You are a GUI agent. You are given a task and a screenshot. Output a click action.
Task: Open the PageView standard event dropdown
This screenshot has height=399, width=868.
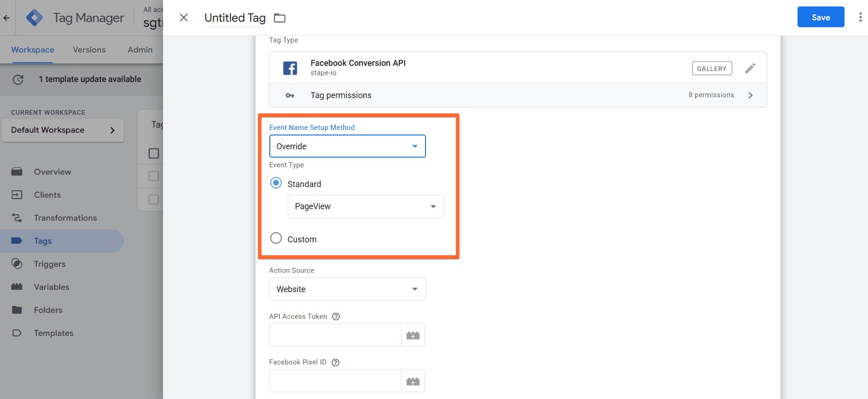point(366,206)
